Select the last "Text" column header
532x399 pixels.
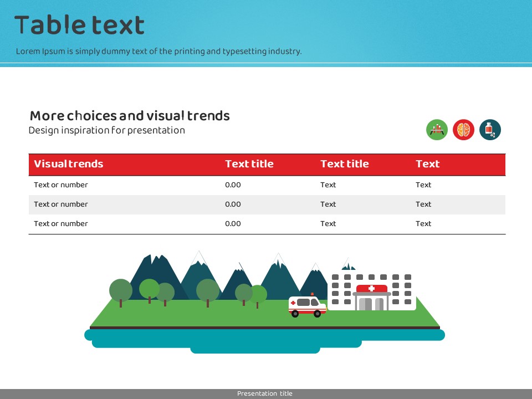[x=427, y=164]
